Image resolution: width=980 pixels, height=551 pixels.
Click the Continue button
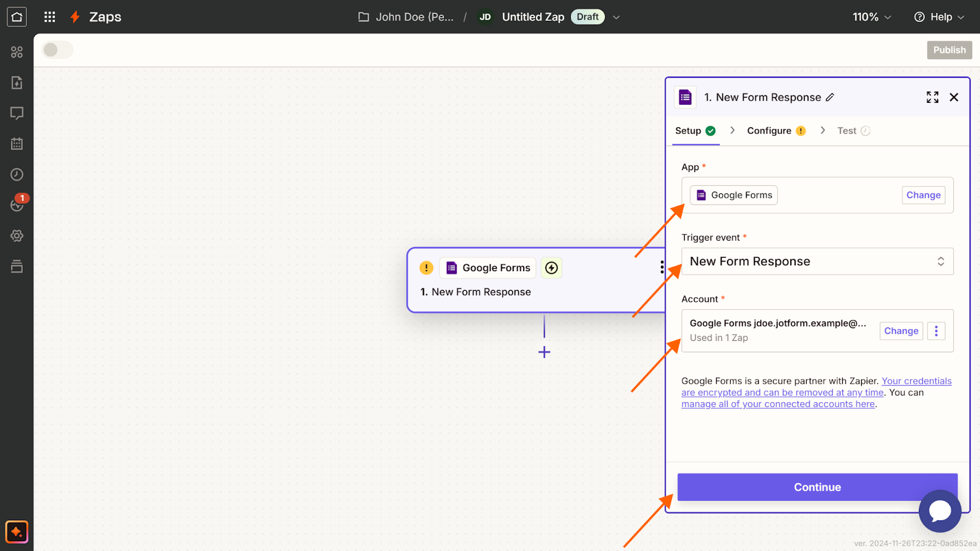[817, 487]
